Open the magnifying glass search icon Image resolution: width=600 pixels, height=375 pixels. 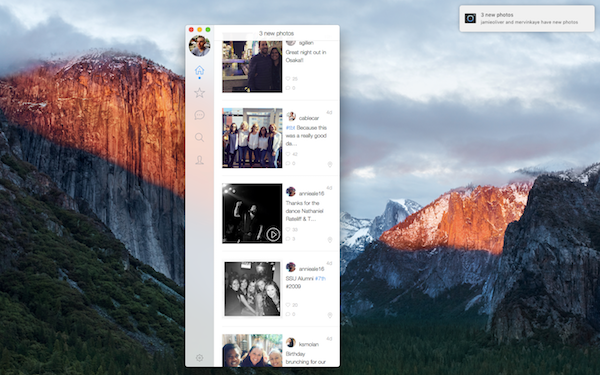[199, 137]
